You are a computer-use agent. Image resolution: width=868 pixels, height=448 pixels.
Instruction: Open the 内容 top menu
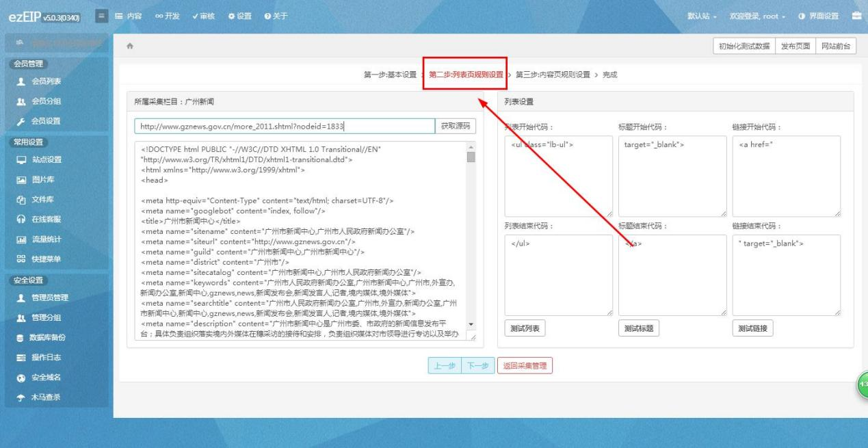[128, 16]
